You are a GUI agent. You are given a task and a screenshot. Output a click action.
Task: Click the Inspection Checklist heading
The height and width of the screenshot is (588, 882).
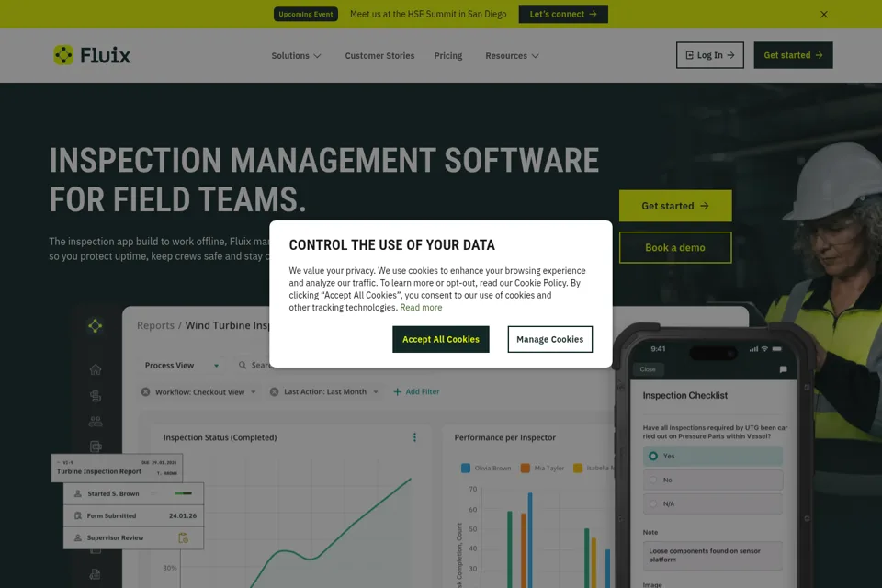tap(684, 396)
